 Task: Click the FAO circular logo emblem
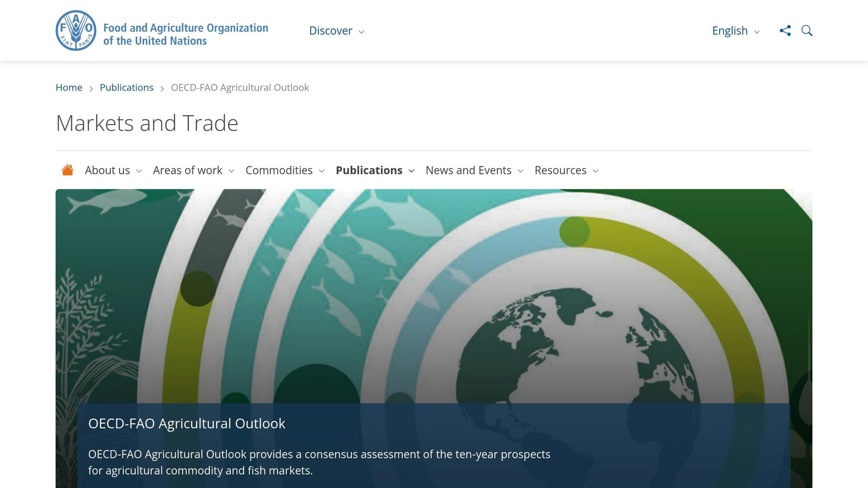[x=76, y=30]
